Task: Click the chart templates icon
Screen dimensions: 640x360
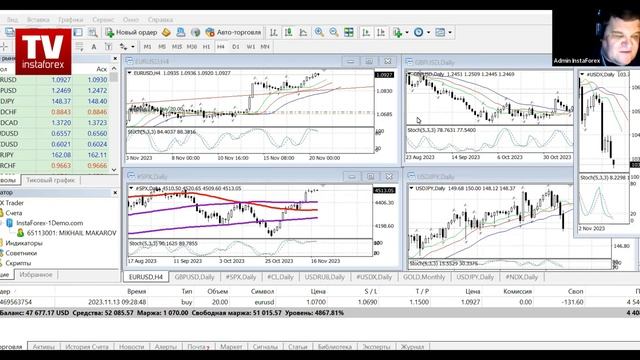Action: 440,32
